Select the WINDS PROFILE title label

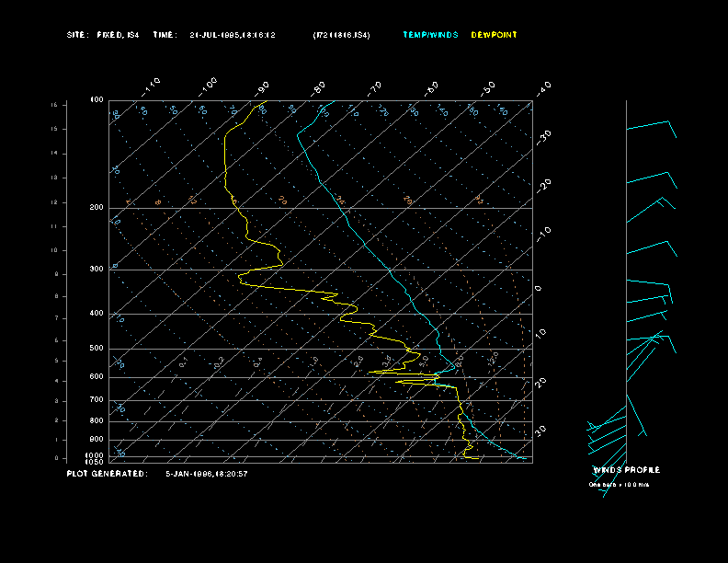626,470
